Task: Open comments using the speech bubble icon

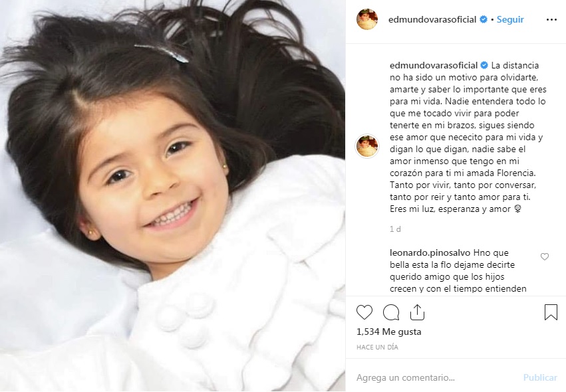Action: point(391,312)
